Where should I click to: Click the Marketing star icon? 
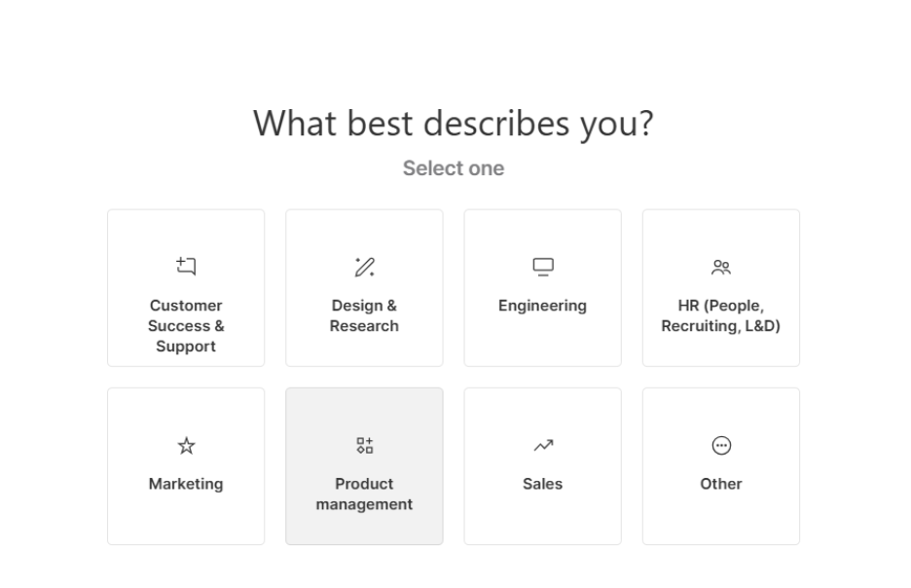186,445
